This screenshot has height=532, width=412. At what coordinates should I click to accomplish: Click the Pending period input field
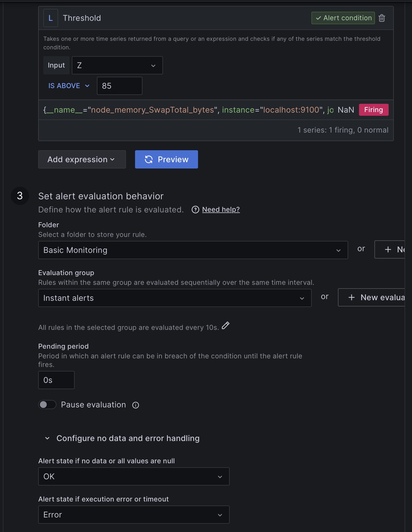pos(56,380)
